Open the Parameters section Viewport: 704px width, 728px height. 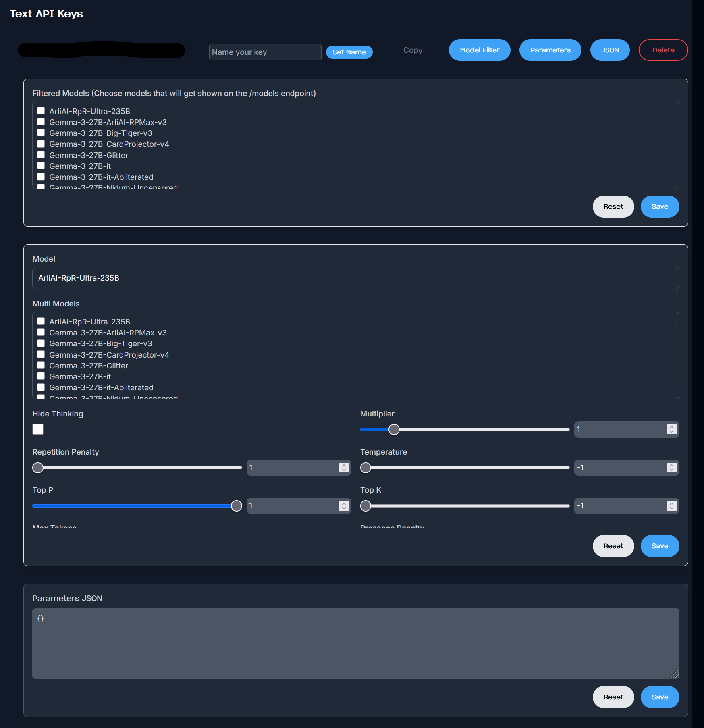(550, 50)
